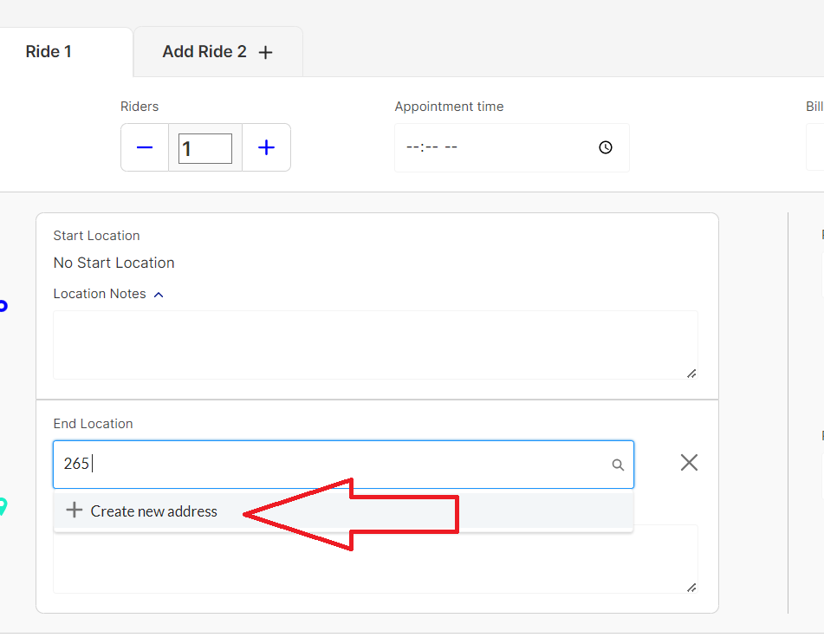This screenshot has width=824, height=644.
Task: Click the End Location magnifier search icon
Action: click(618, 465)
